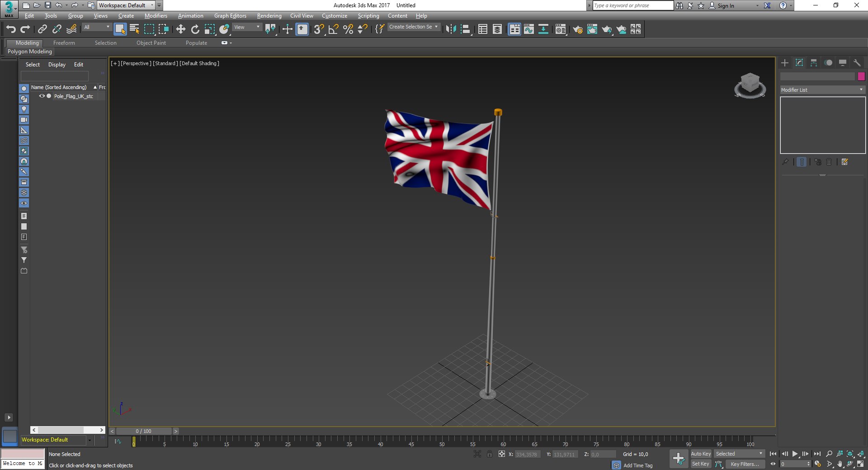Open the Graph Editors menu

230,16
